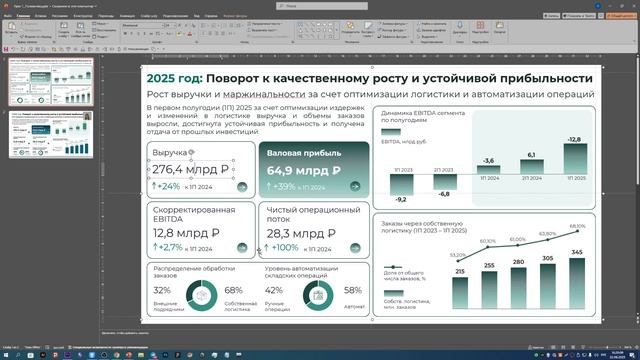Screen dimensions: 640x360
Task: Click the status bar language indicator
Action: 58,347
